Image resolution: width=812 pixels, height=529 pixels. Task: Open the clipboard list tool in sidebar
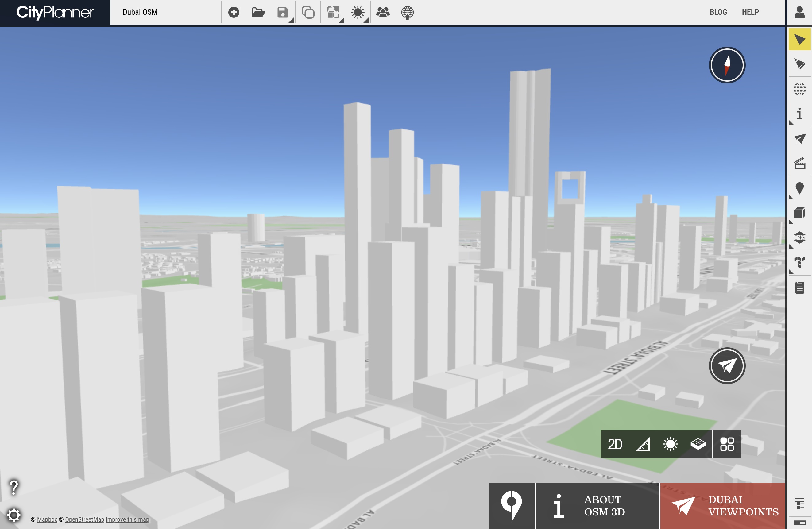pos(799,288)
